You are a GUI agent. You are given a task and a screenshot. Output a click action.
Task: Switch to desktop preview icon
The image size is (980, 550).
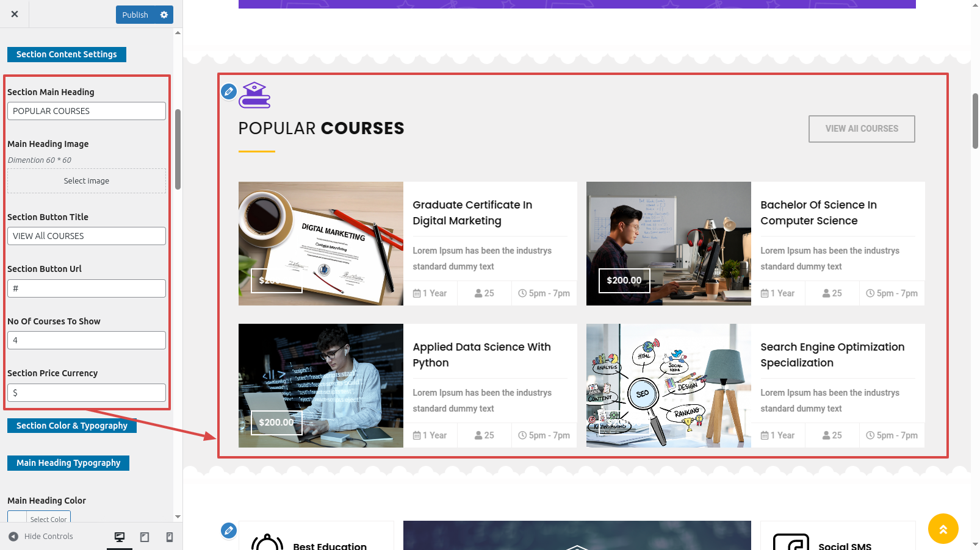tap(120, 537)
